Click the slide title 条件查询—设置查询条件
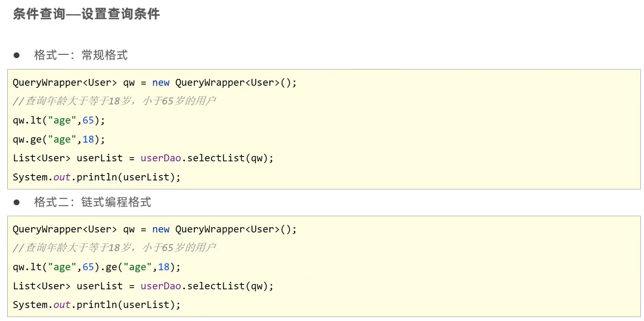 (x=86, y=14)
